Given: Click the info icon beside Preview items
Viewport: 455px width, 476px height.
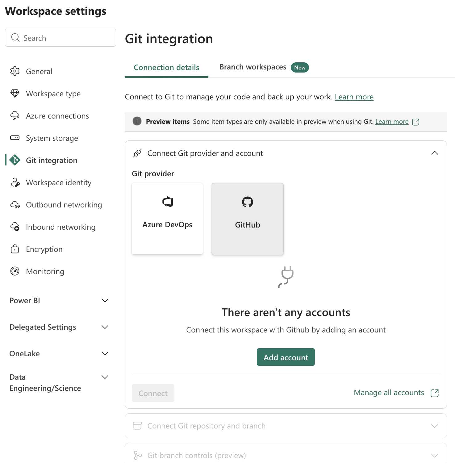Looking at the screenshot, I should tap(137, 121).
